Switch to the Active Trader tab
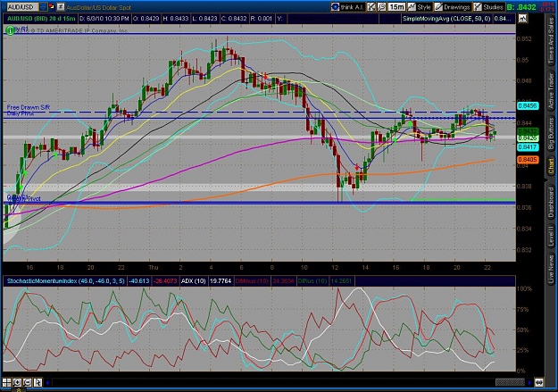Screen dimensions: 558x392 pos(551,93)
